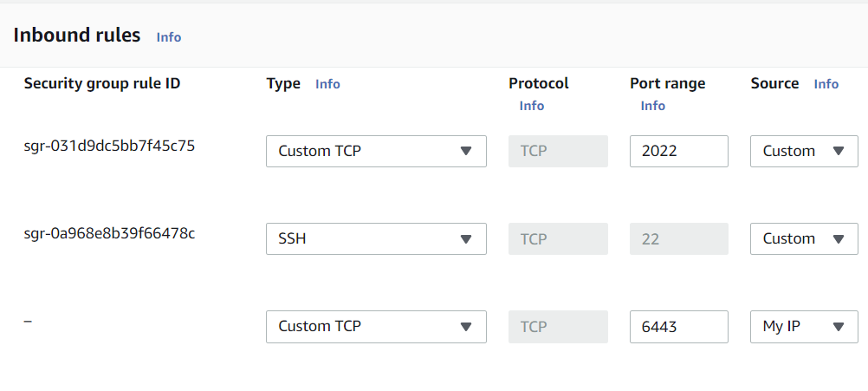Select rule ID sgr-031d9dc5bb7f45c75 text
This screenshot has height=391, width=868.
pos(109,146)
